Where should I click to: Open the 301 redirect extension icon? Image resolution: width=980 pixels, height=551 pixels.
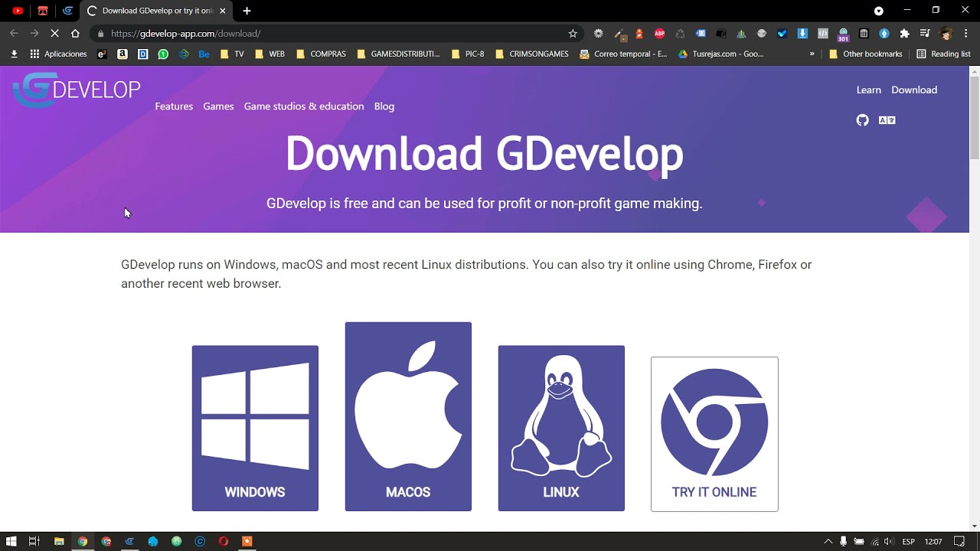[x=843, y=34]
